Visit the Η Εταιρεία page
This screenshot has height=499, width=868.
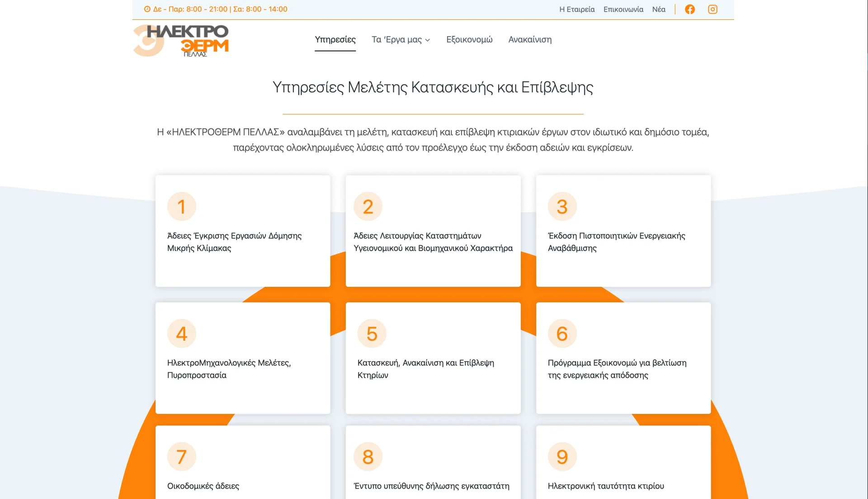[x=577, y=9]
